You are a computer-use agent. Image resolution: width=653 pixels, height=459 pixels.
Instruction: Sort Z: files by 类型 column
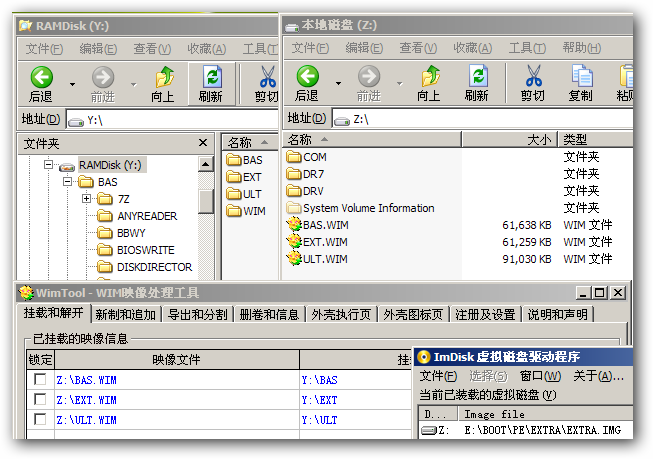[x=596, y=140]
